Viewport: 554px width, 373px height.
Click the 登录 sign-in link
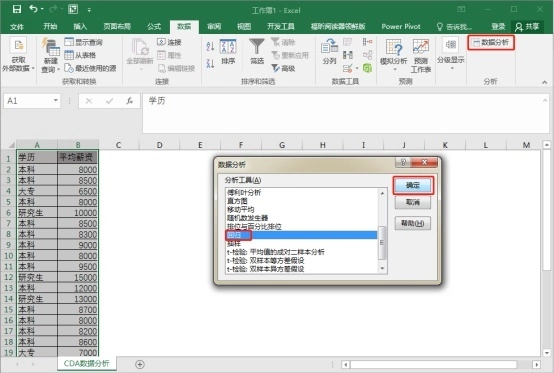pos(498,26)
